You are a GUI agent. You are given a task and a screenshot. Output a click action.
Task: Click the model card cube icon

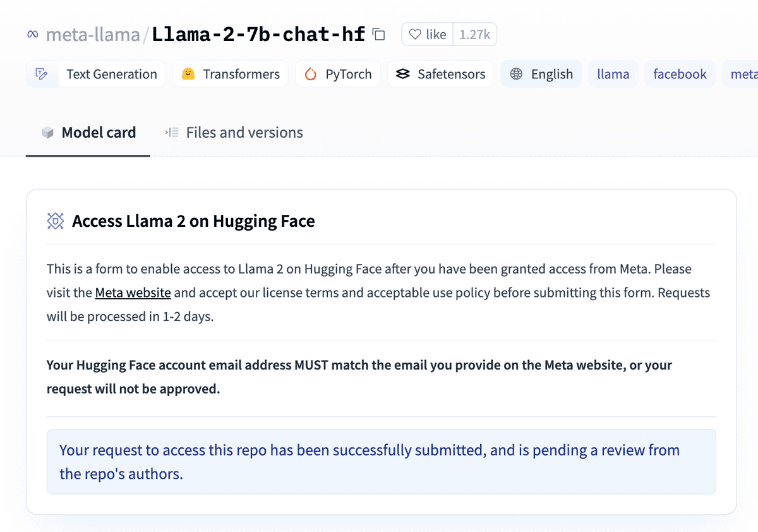point(47,132)
